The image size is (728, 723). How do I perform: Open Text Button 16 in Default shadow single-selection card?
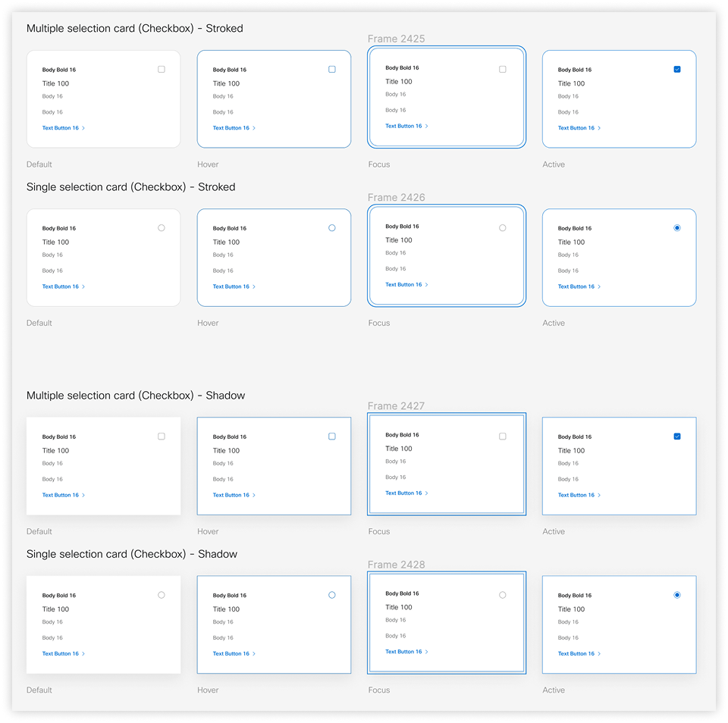tap(61, 653)
